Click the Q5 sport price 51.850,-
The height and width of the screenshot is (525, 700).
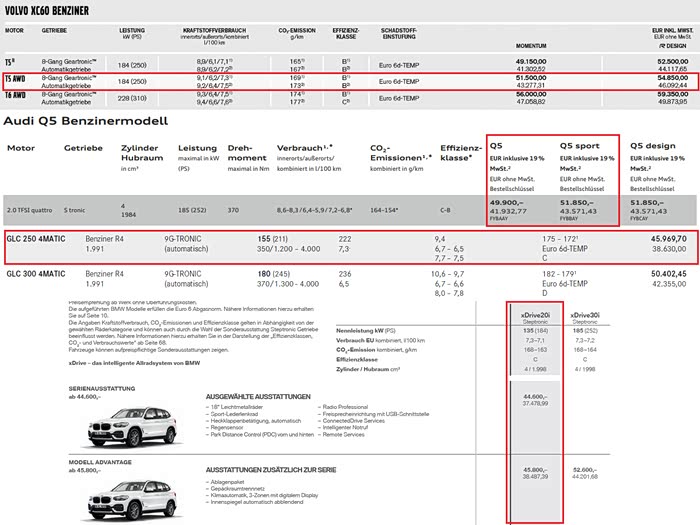(x=577, y=202)
